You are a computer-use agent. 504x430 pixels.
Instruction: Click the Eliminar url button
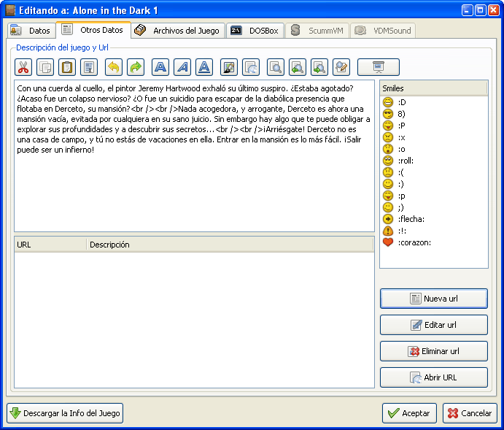434,351
